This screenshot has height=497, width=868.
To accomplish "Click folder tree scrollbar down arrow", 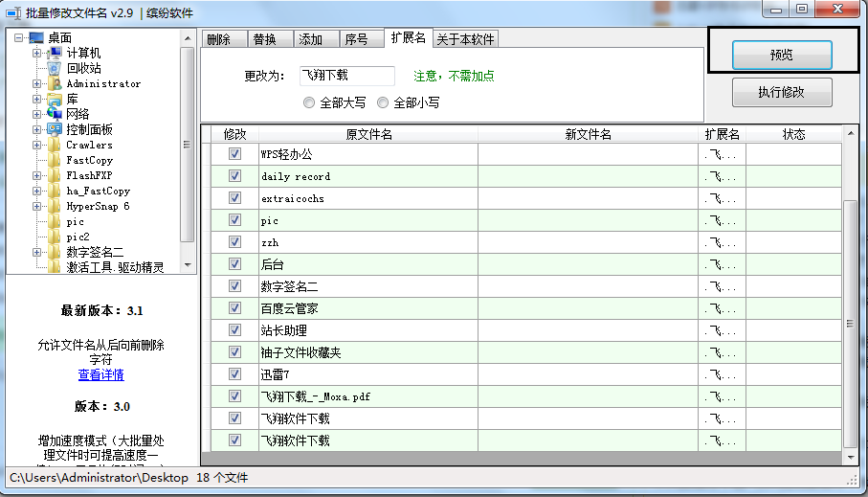I will 188,265.
